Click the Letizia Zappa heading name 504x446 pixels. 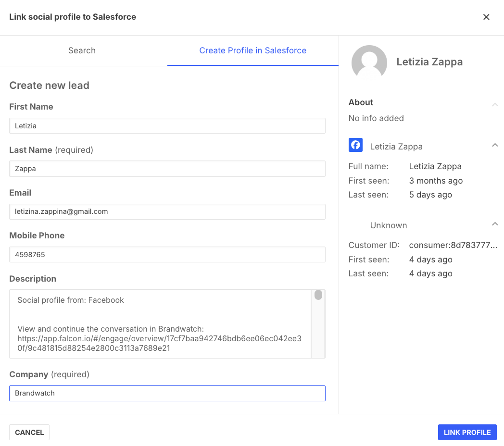coord(429,62)
